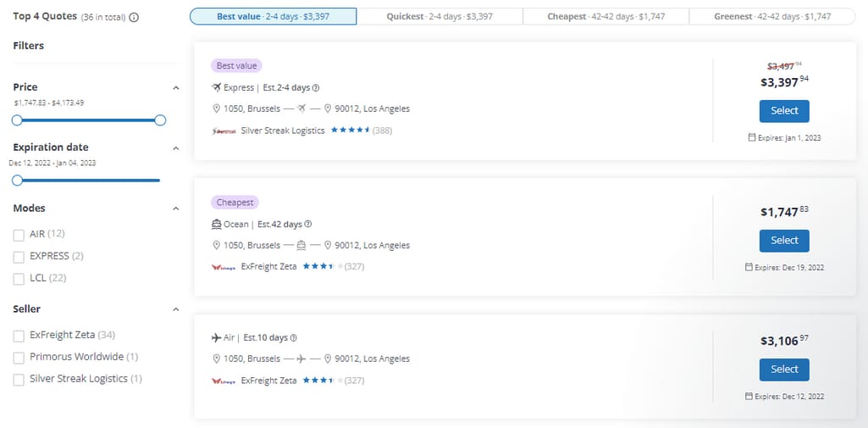
Task: Click the star rating in the Ocean quote
Action: [323, 266]
